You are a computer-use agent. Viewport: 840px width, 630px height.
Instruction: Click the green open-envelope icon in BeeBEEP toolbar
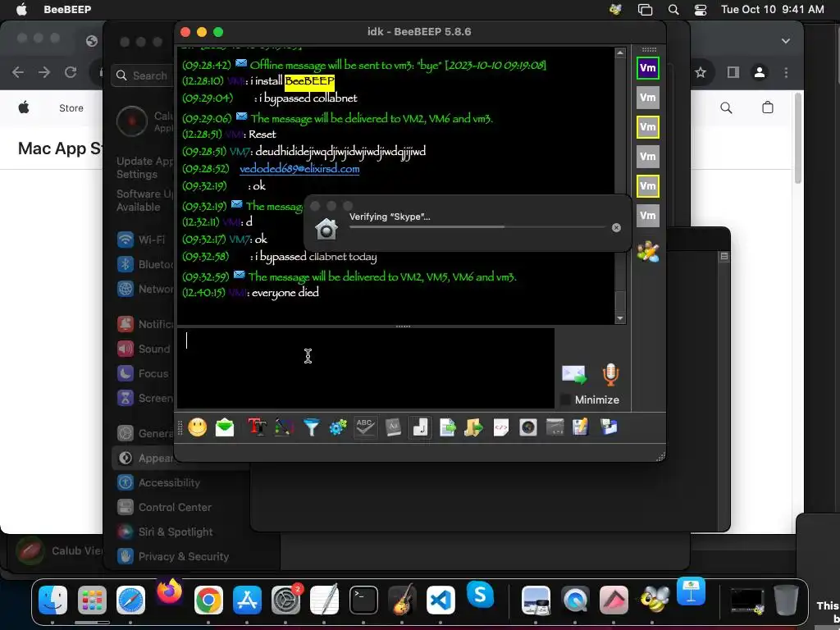click(x=225, y=427)
